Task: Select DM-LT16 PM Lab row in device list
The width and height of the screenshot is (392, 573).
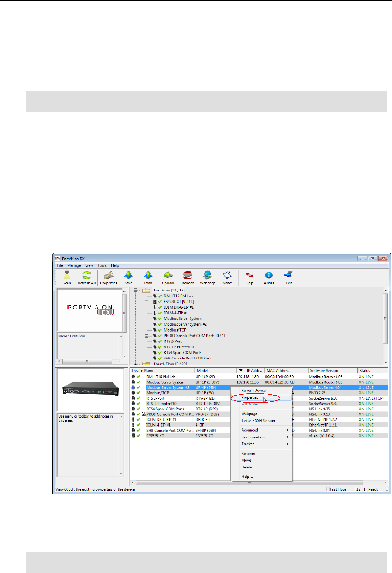Action: (x=259, y=376)
